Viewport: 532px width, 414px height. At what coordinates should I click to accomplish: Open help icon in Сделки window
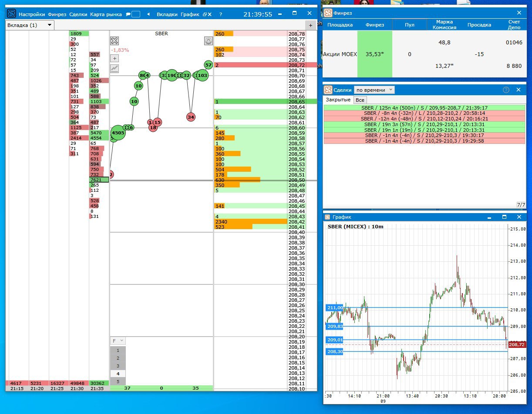point(506,90)
